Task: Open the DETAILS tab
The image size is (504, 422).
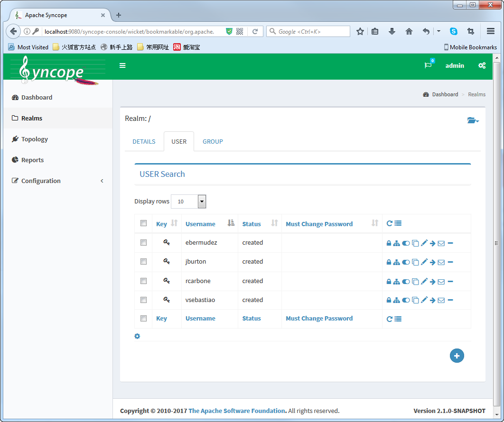Action: tap(144, 141)
